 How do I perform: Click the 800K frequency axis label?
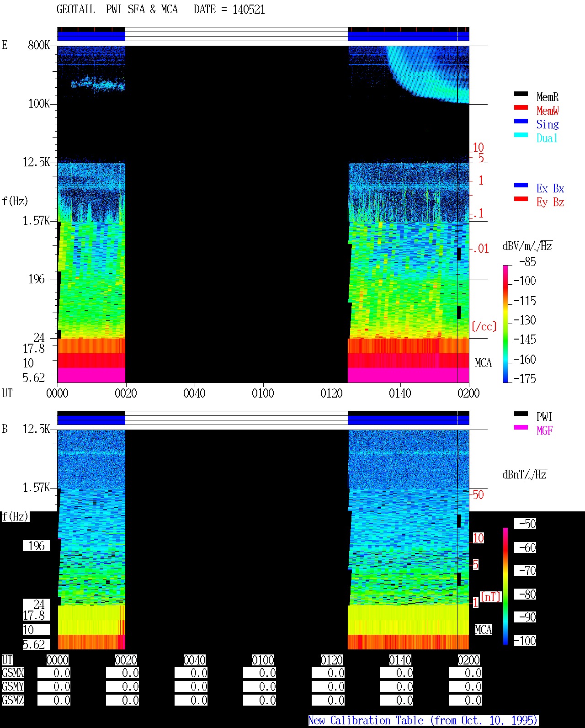[39, 45]
